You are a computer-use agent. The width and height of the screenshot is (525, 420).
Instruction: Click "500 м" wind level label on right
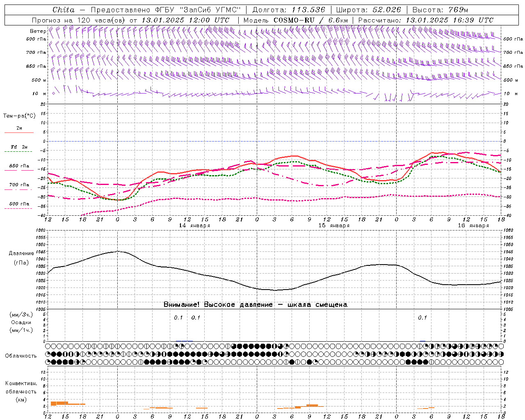(511, 80)
